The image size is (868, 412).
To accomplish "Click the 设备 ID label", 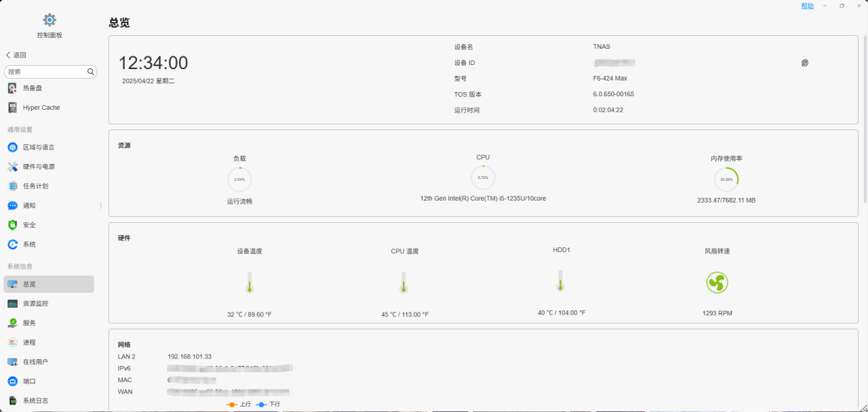I will [x=465, y=63].
